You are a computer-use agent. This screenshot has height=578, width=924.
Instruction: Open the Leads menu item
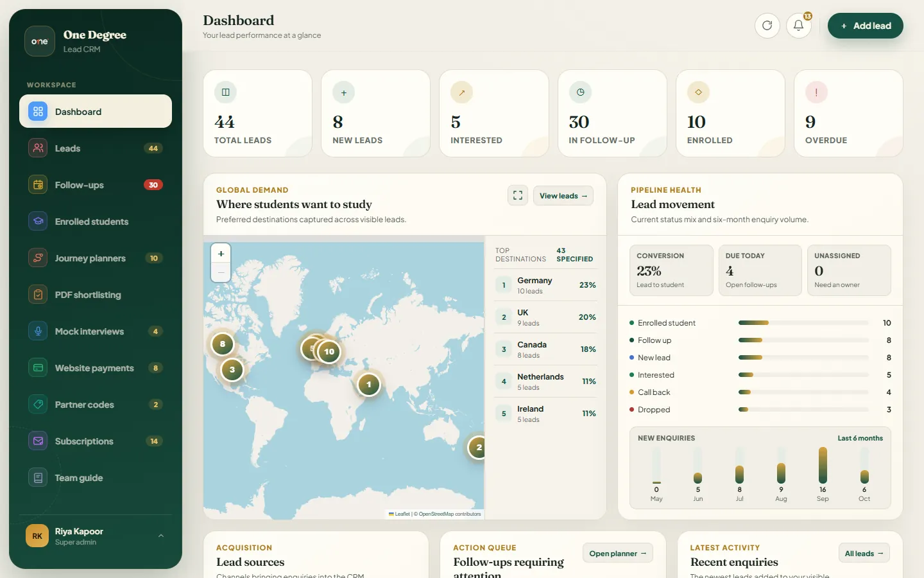96,148
